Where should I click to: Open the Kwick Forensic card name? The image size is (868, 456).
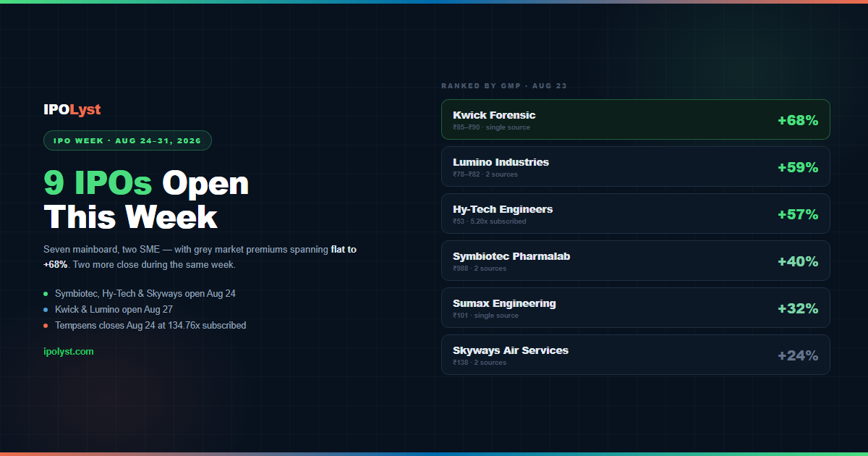tap(494, 115)
